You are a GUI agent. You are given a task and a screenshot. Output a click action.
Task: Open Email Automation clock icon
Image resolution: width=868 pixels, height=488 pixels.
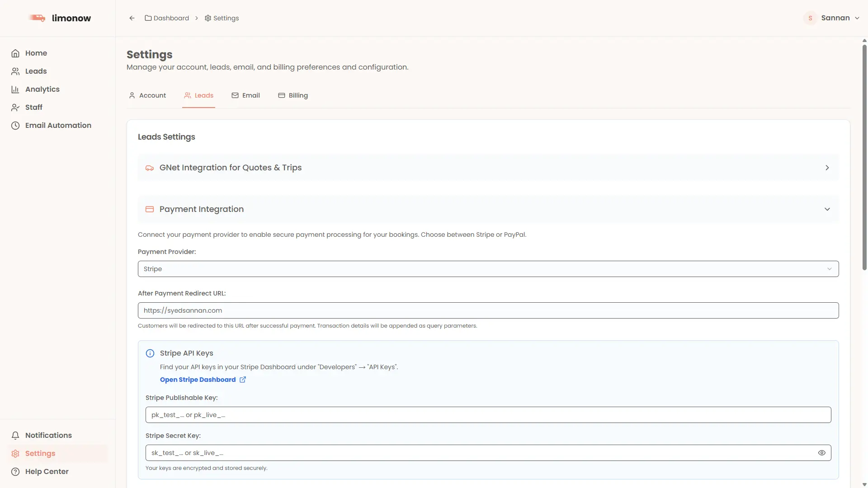15,126
